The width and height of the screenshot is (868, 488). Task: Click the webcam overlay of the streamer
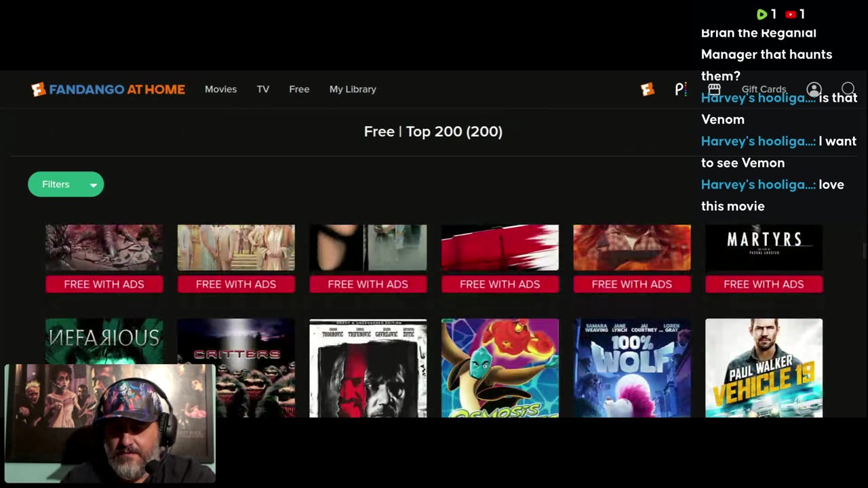(110, 424)
